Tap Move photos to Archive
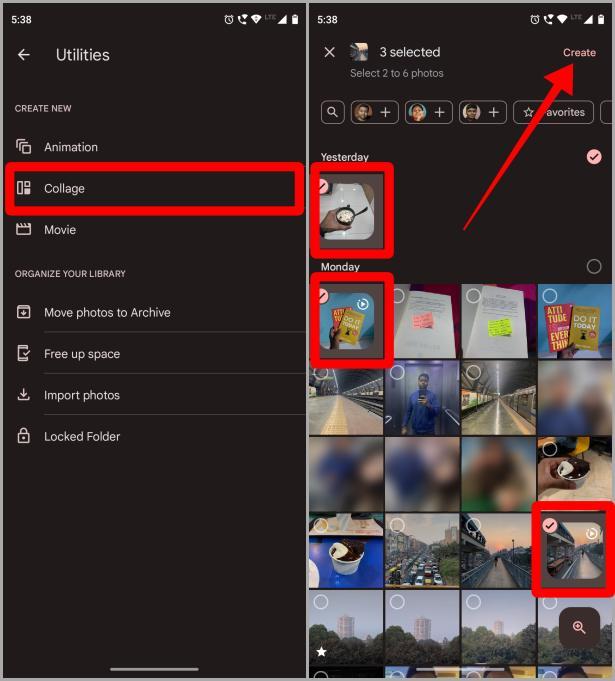 pos(155,312)
